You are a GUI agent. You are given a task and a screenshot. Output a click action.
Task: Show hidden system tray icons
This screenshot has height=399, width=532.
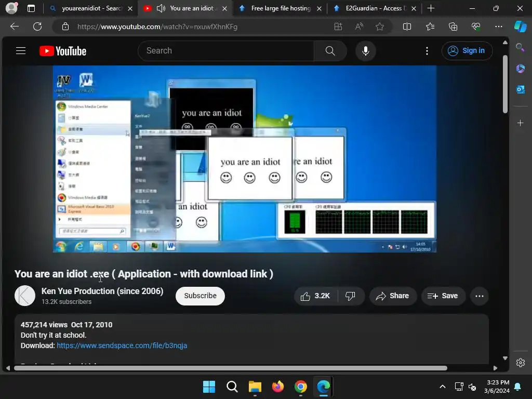pyautogui.click(x=443, y=387)
